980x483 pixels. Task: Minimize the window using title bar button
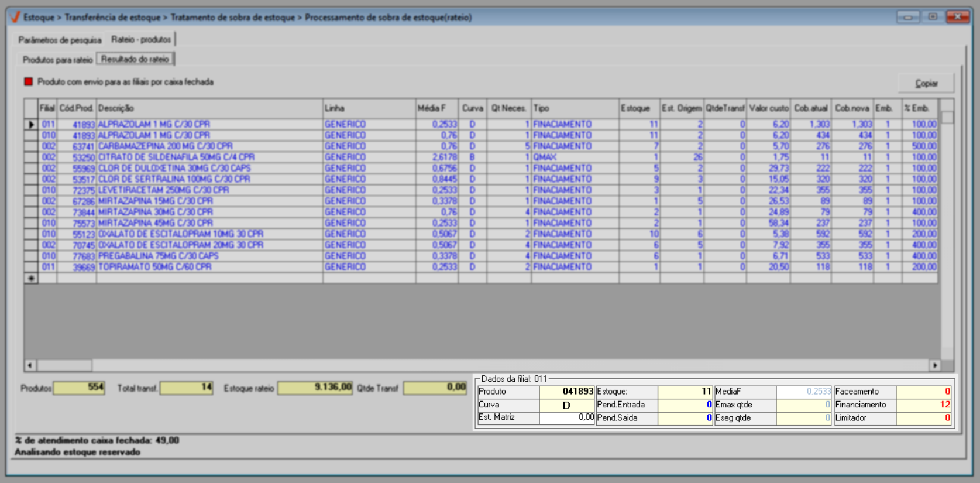[907, 17]
